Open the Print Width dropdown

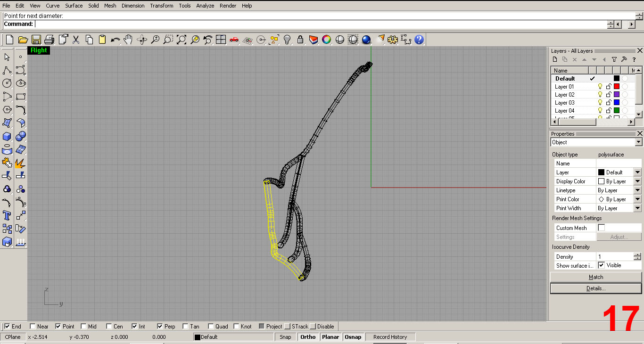point(637,208)
